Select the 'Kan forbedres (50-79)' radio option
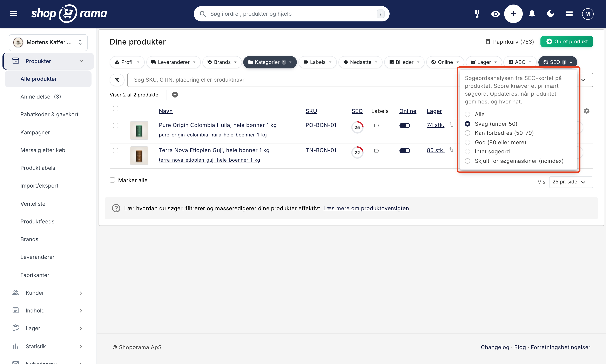606x364 pixels. pyautogui.click(x=468, y=133)
